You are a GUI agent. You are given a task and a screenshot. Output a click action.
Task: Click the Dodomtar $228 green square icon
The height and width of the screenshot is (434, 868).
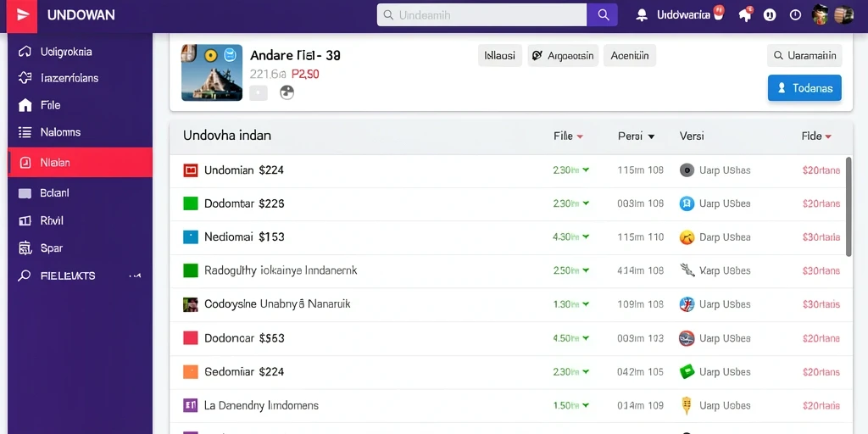click(191, 203)
